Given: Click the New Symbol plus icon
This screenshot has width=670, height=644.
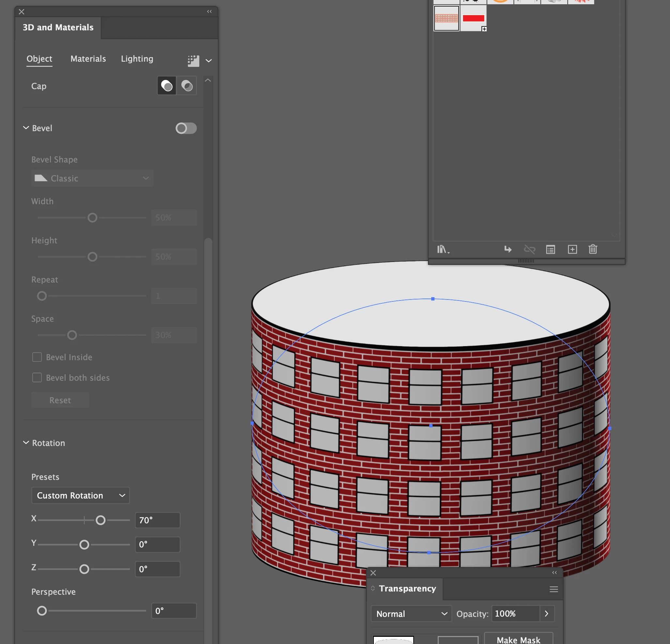Looking at the screenshot, I should 572,249.
